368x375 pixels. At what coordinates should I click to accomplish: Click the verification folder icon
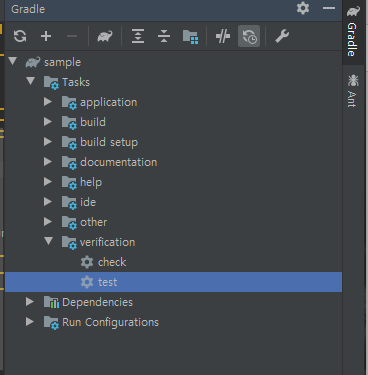click(69, 242)
